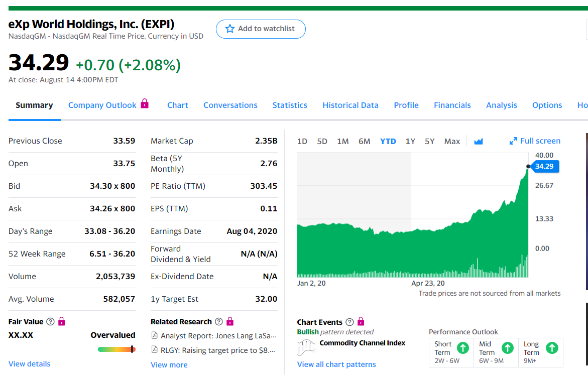This screenshot has width=588, height=376.
Task: Click the document icon for Jones Lang report
Action: (x=154, y=335)
